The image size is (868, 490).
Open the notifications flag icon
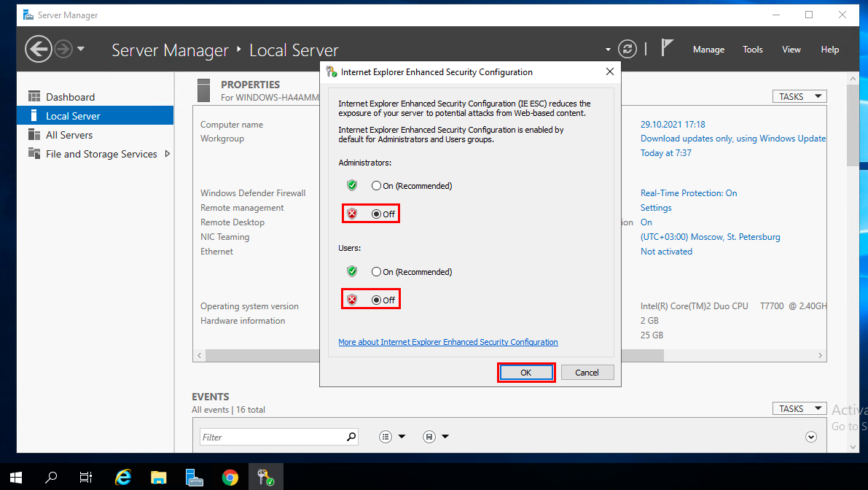[667, 48]
